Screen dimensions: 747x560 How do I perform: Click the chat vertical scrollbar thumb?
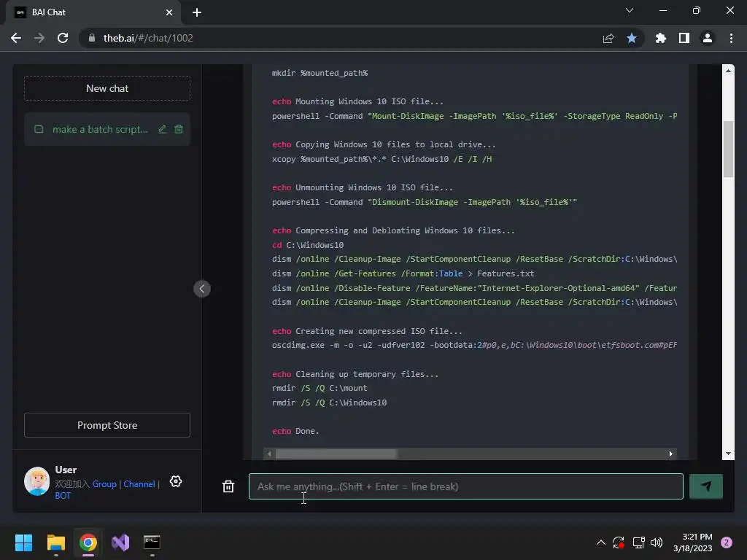[x=728, y=149]
